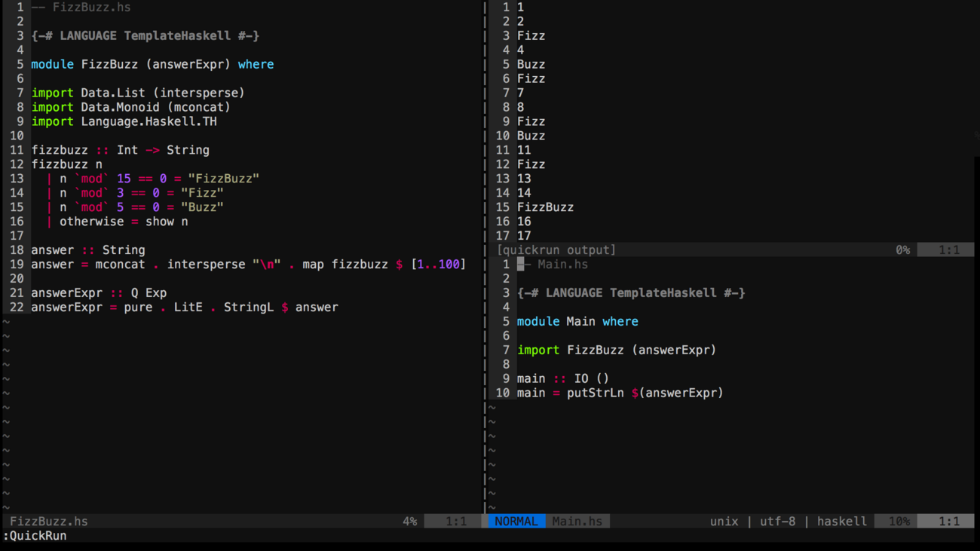The width and height of the screenshot is (980, 551).
Task: Click the haskell filetype indicator
Action: [x=841, y=521]
